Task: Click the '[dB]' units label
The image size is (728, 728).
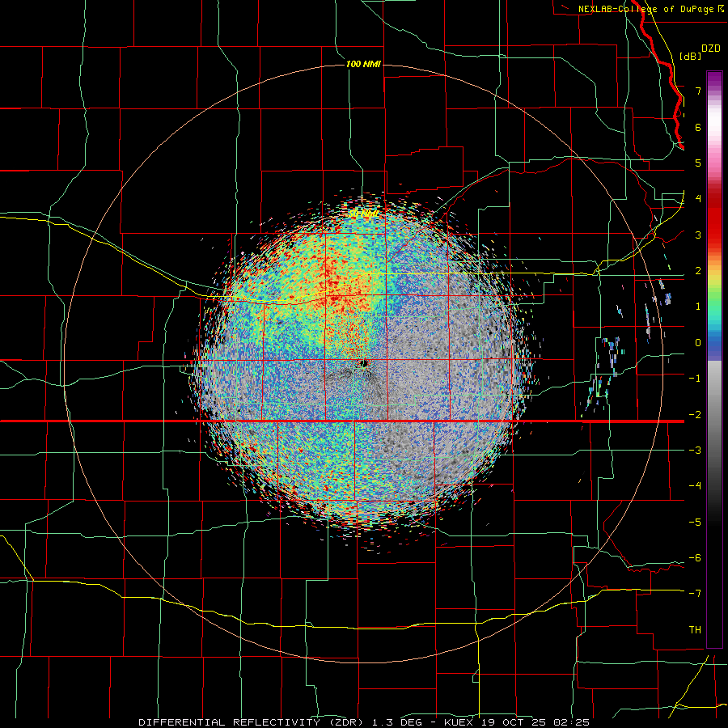Action: coord(691,56)
